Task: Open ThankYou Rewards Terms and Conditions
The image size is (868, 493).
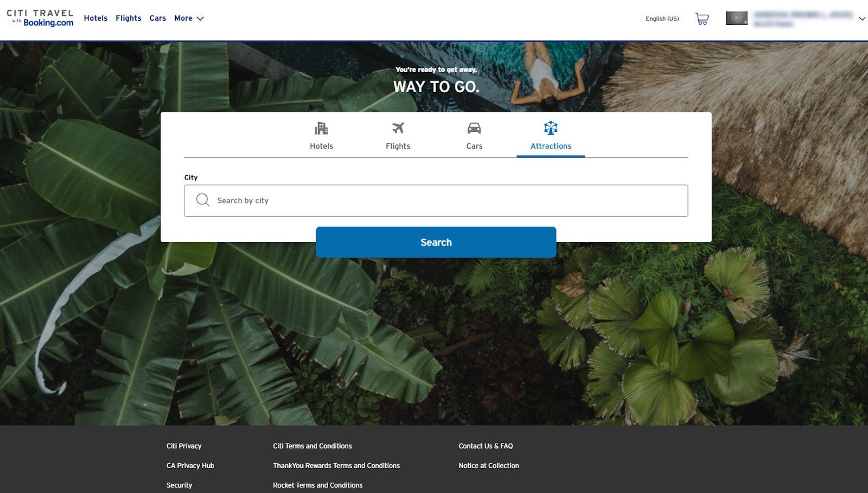Action: pos(336,465)
